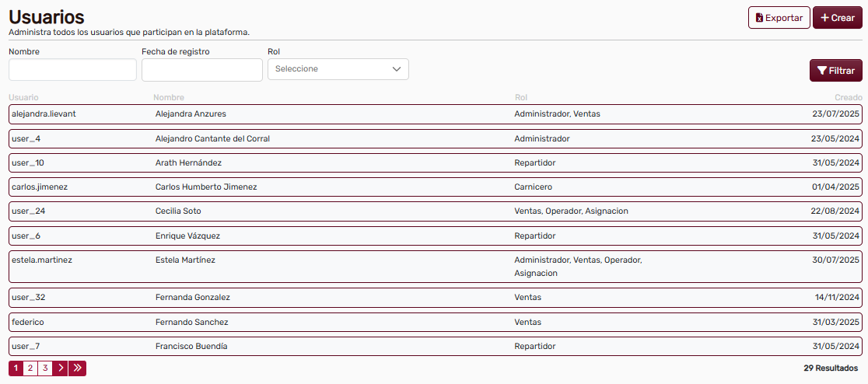
Task: Open the Rol dropdown selector
Action: pos(338,69)
